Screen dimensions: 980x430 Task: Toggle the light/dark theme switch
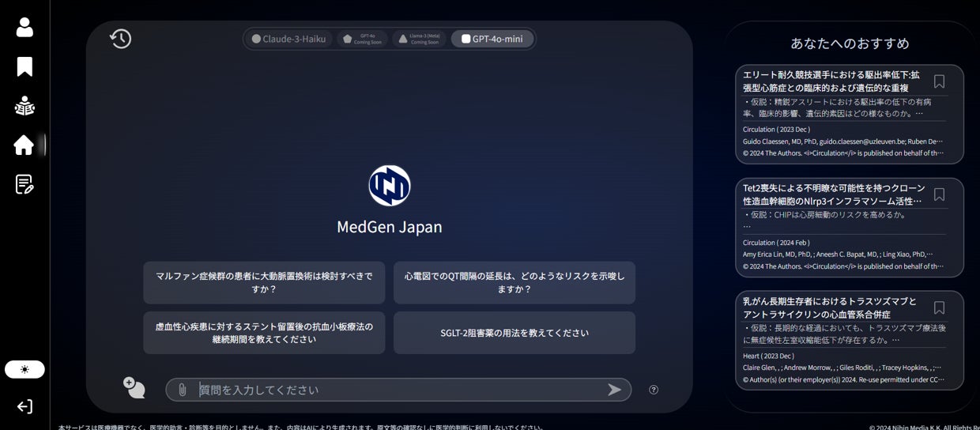click(x=24, y=369)
